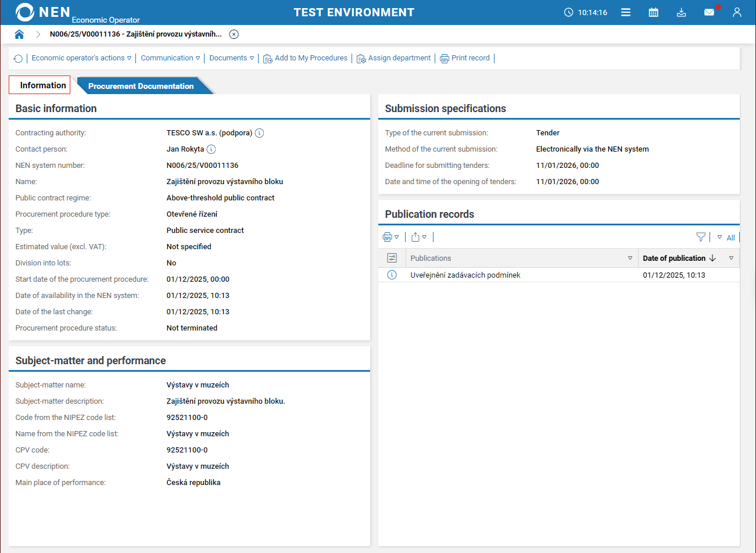Viewport: 756px width, 553px height.
Task: Open the messages envelope icon
Action: coord(709,12)
